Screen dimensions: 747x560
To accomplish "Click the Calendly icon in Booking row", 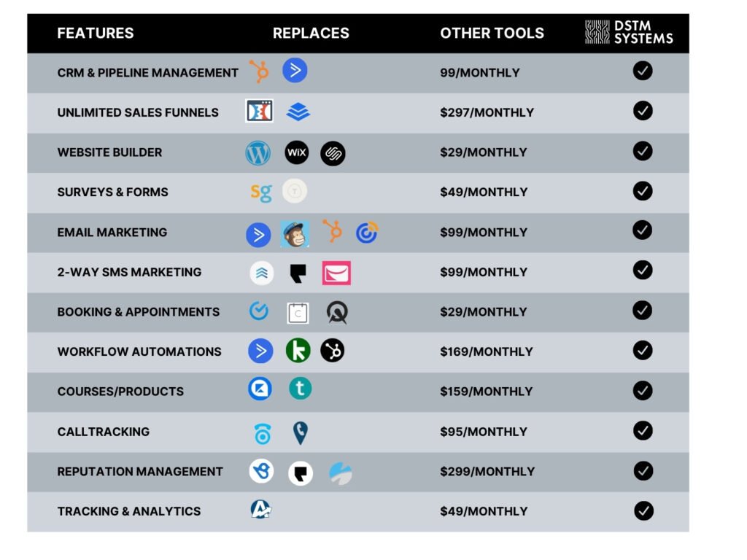I will (x=258, y=311).
